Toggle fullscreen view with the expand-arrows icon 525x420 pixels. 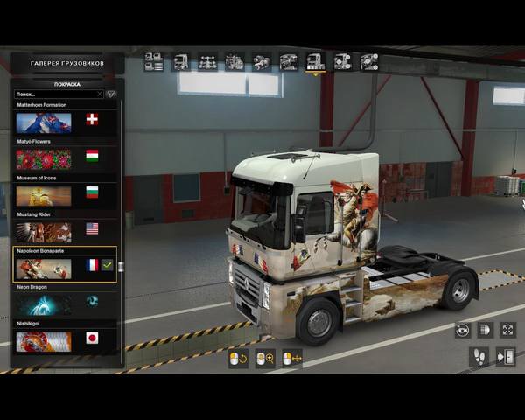click(x=507, y=330)
